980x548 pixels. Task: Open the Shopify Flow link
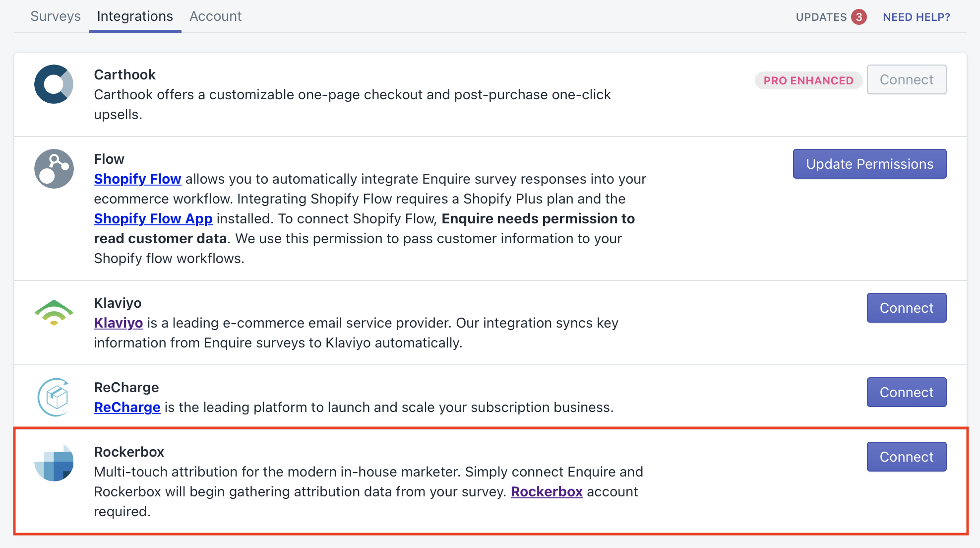pyautogui.click(x=137, y=179)
